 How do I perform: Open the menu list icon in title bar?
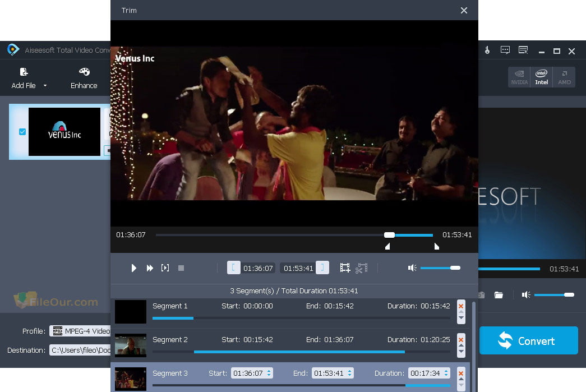point(523,50)
